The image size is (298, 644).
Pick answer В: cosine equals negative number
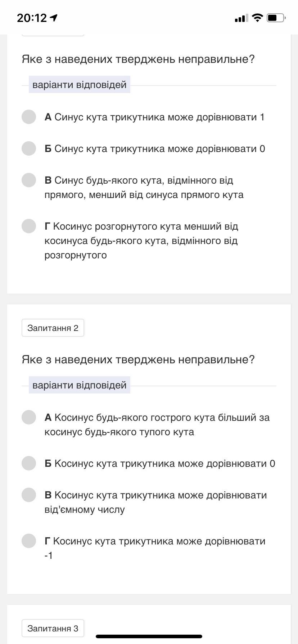pos(29,495)
